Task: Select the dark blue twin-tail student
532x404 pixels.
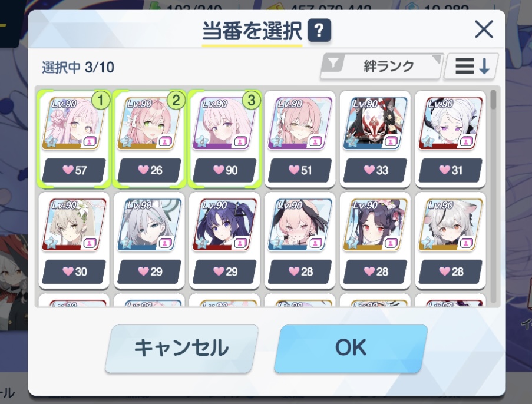Action: [224, 240]
